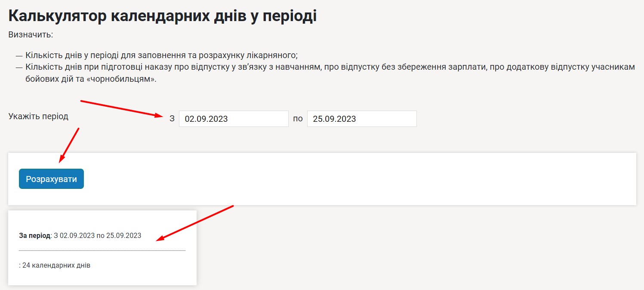Click the red arrow pointing to the start date
This screenshot has width=644, height=290.
point(121,108)
